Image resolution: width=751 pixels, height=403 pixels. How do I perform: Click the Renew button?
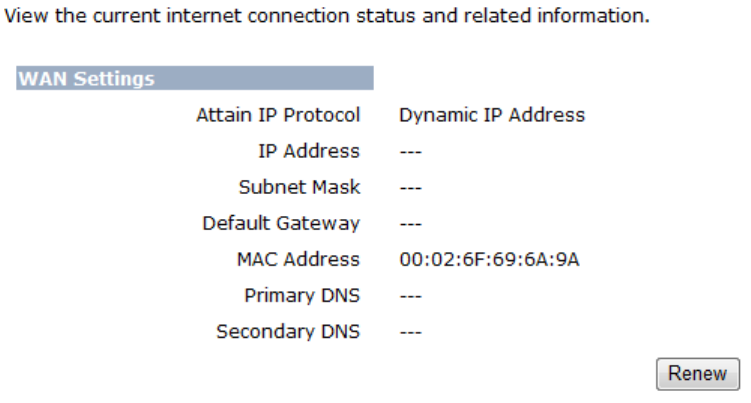pyautogui.click(x=697, y=373)
